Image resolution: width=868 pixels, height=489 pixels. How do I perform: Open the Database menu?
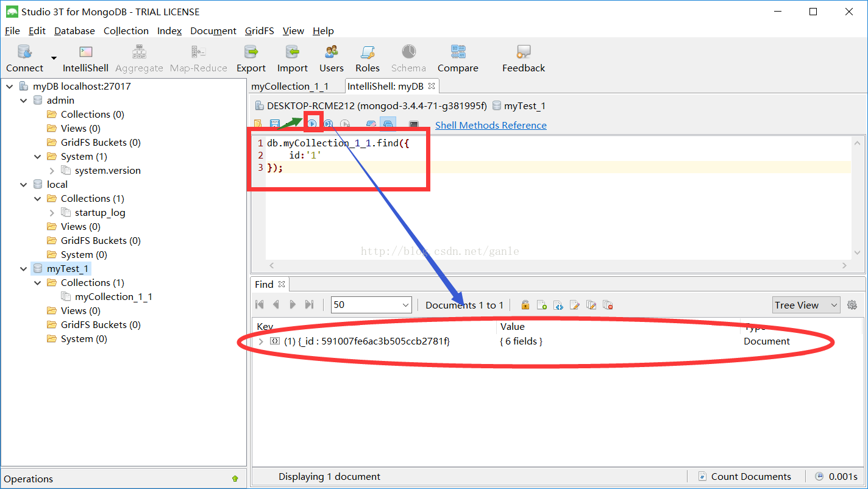pyautogui.click(x=74, y=30)
